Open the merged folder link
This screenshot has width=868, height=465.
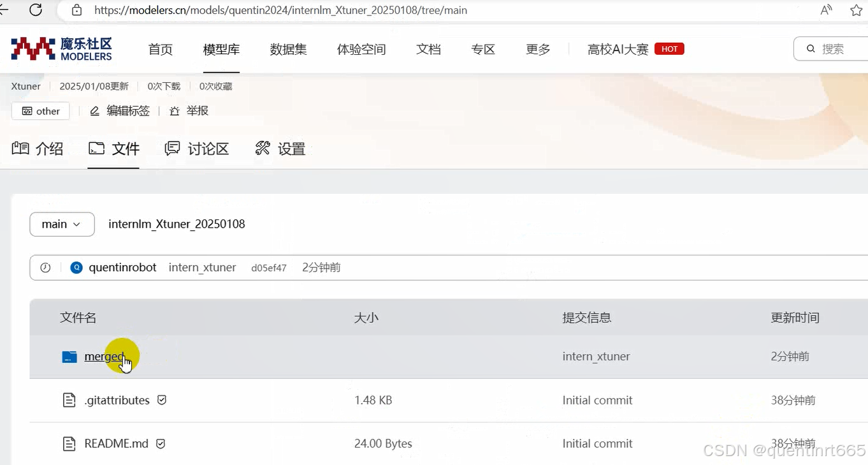[x=105, y=357]
